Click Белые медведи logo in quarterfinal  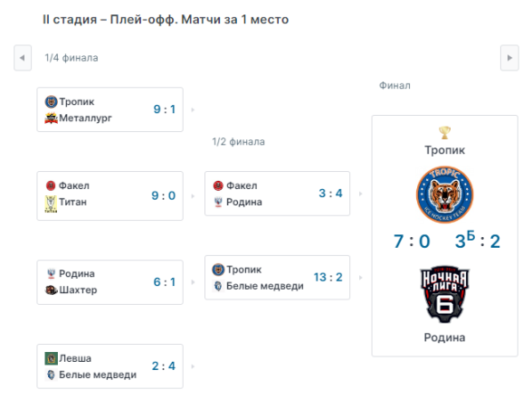pyautogui.click(x=51, y=375)
